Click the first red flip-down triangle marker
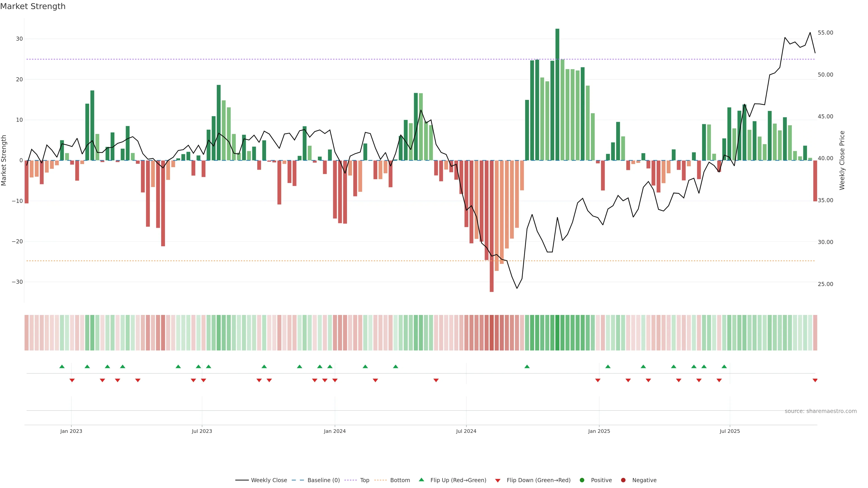868x488 pixels. point(72,380)
